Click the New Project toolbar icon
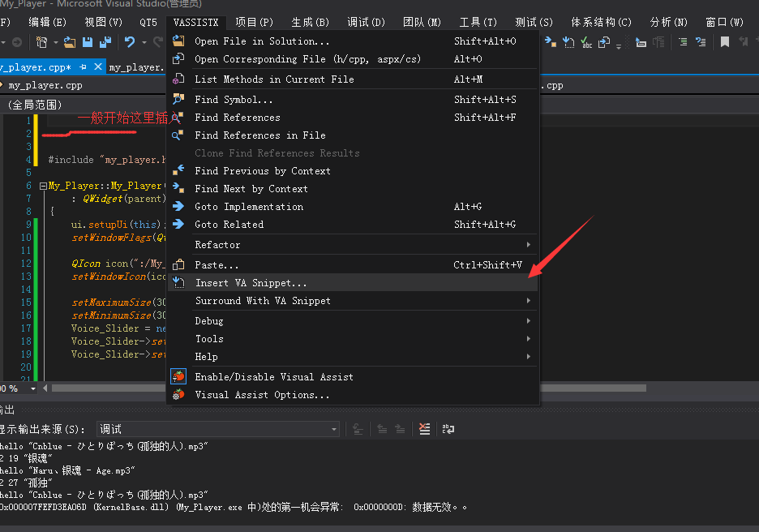Viewport: 759px width, 532px height. point(41,43)
